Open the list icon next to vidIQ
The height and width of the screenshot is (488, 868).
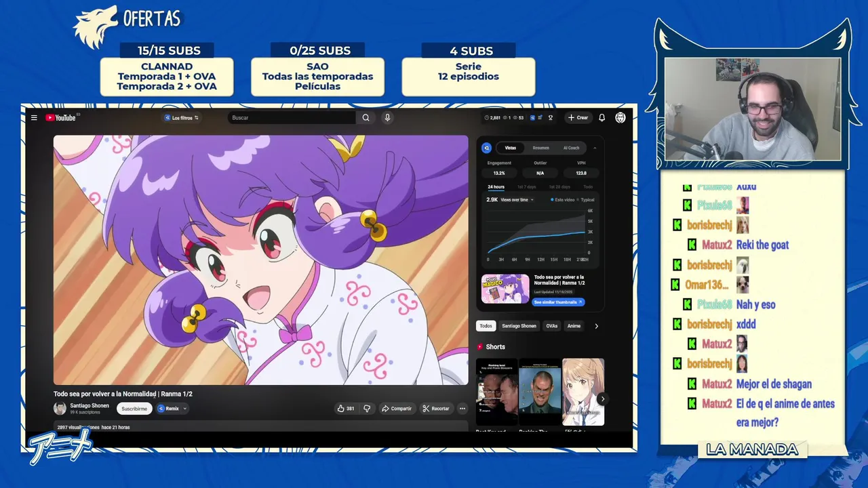(x=540, y=117)
